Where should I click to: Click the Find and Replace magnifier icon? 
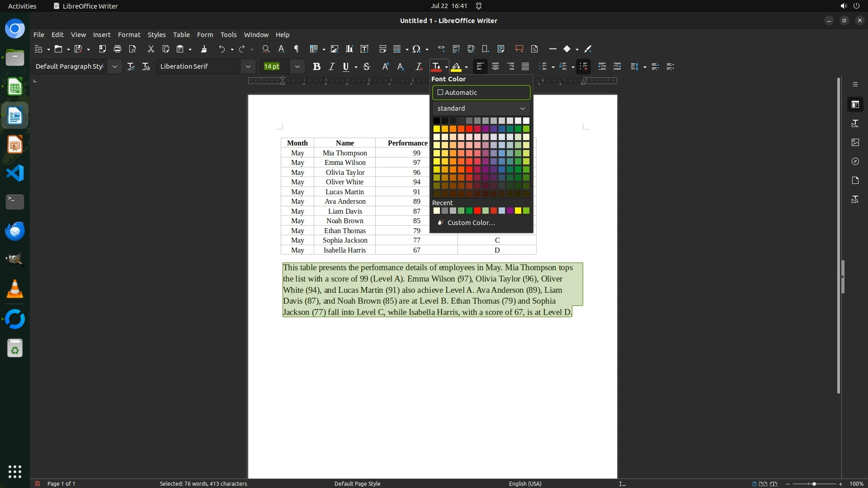pos(266,49)
